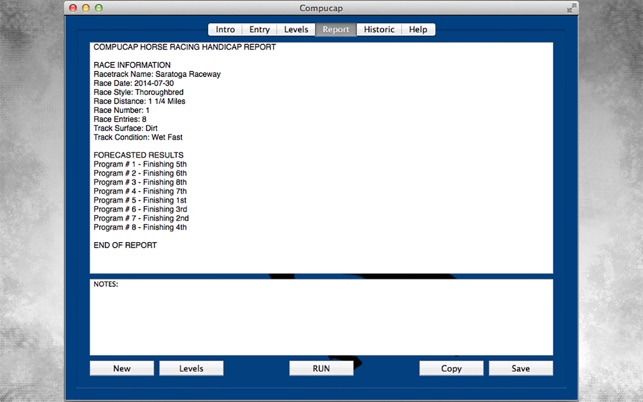Click 'Race Number: 1' line

121,110
